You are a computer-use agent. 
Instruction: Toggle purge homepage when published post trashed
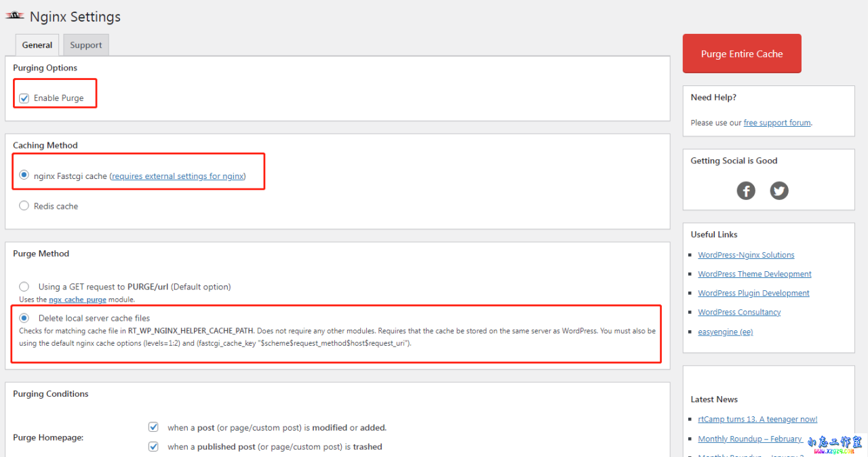(x=153, y=447)
